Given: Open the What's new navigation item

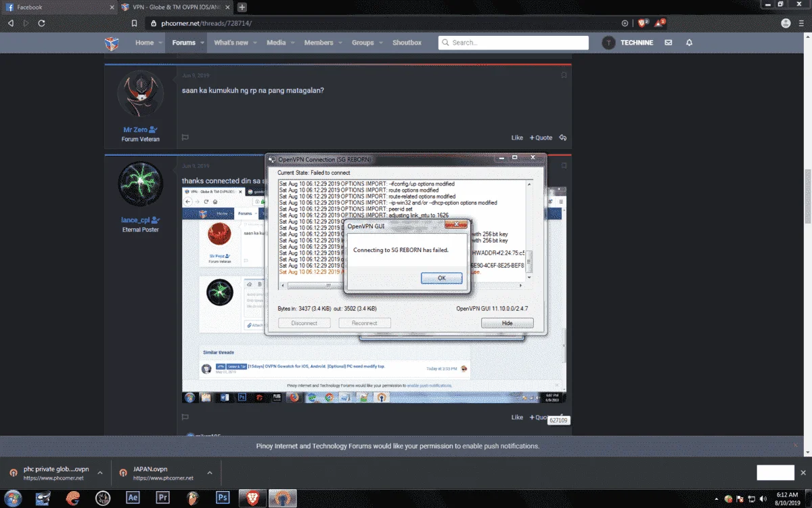Looking at the screenshot, I should click(x=231, y=43).
